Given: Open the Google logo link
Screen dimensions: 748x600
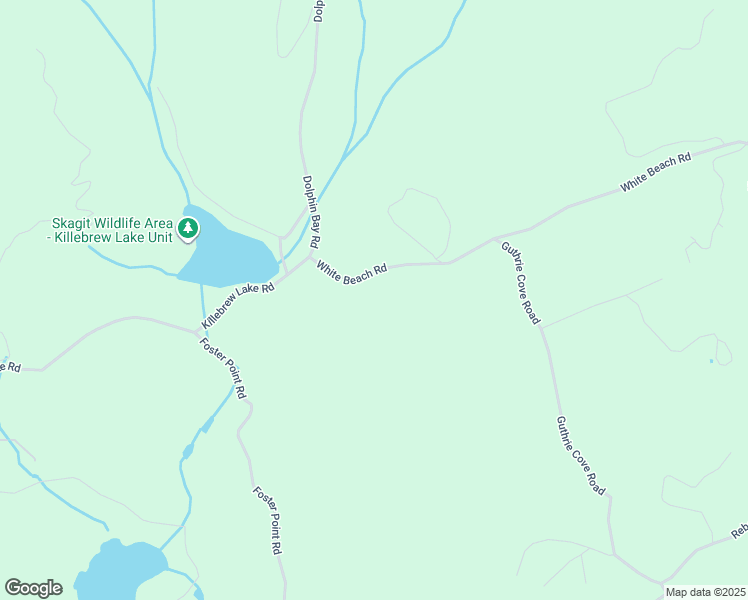Looking at the screenshot, I should click(33, 588).
